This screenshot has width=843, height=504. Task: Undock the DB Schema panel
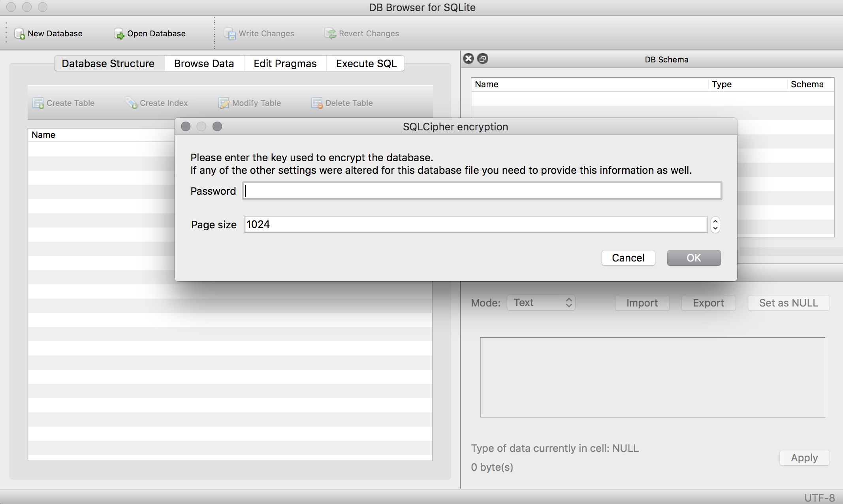click(483, 59)
